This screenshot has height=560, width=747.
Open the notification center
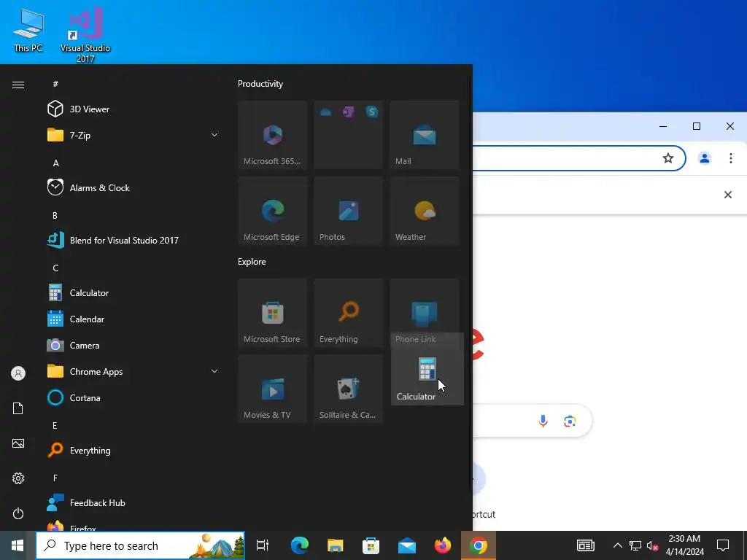point(723,545)
